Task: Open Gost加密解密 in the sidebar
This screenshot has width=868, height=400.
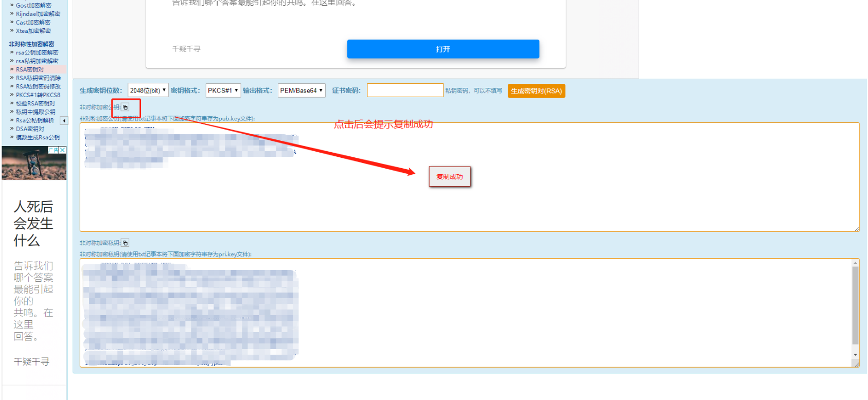Action: 33,5
